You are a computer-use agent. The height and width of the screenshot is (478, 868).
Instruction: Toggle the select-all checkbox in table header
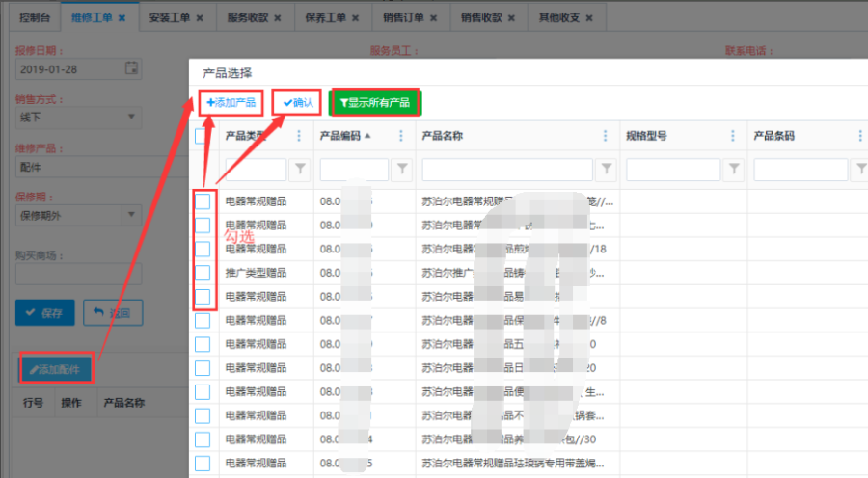[203, 136]
